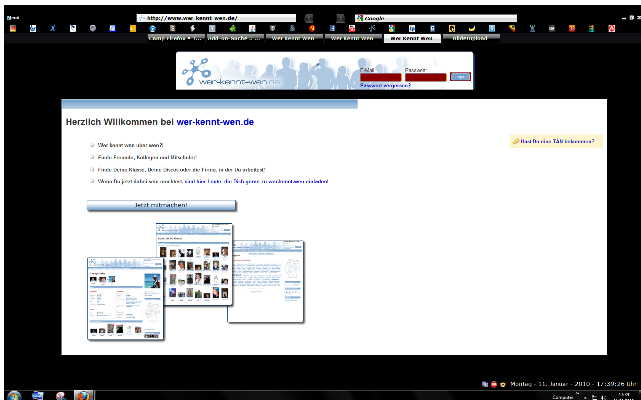Click the status bar icon right of Adblock
Viewport: 641px width, 400px height.
point(502,384)
